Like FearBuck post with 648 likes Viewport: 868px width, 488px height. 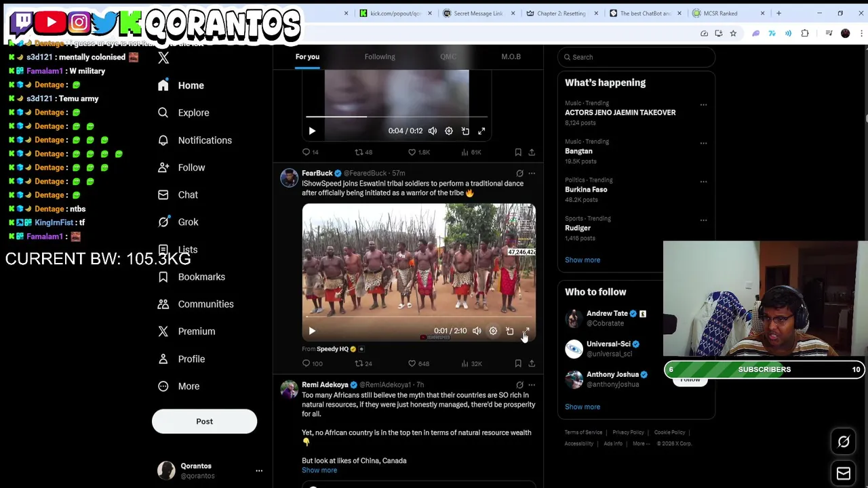(x=418, y=364)
